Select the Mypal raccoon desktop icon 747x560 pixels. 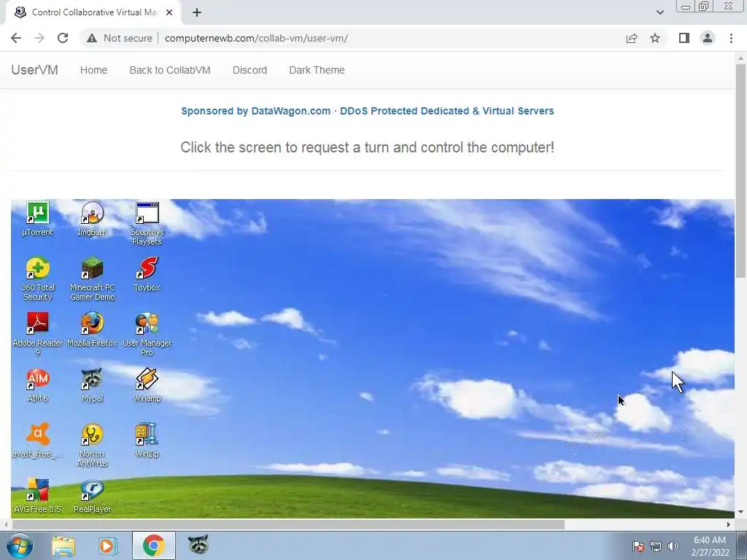tap(92, 385)
